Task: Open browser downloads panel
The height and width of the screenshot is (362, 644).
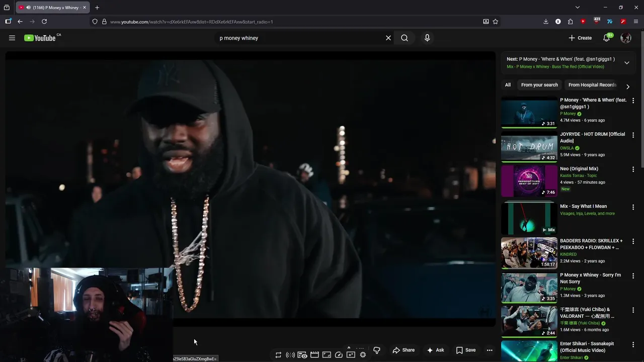Action: (546, 22)
